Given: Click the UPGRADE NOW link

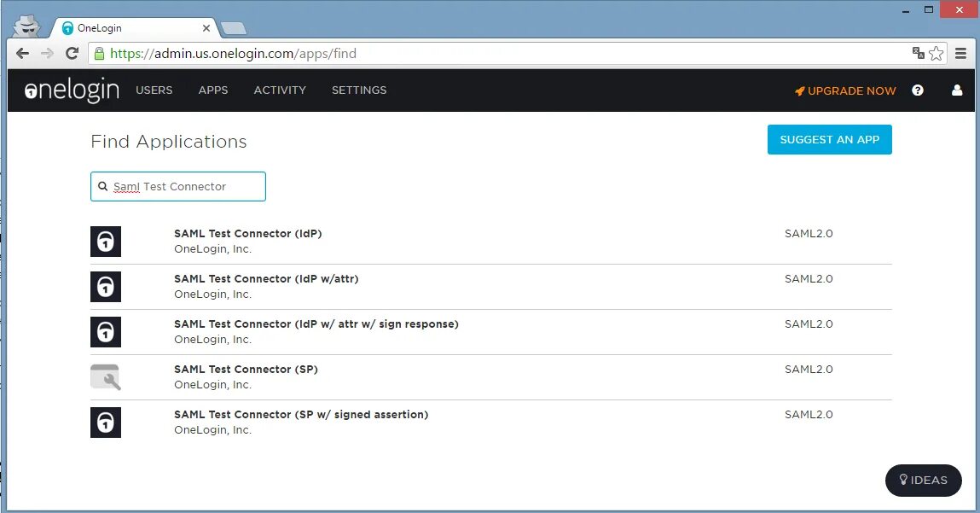Looking at the screenshot, I should [845, 90].
